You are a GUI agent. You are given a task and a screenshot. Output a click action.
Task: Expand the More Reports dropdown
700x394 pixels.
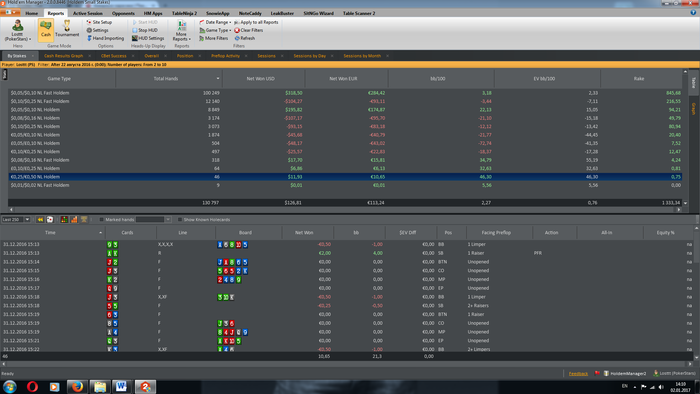click(181, 30)
